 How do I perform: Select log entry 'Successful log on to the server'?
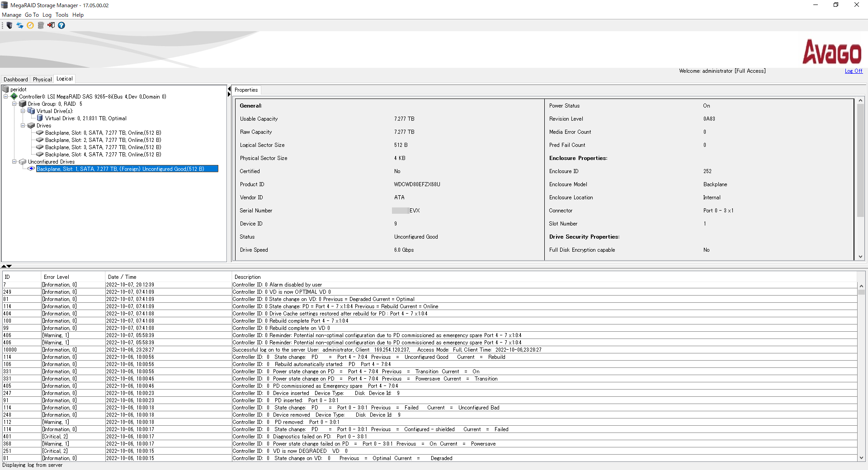429,350
